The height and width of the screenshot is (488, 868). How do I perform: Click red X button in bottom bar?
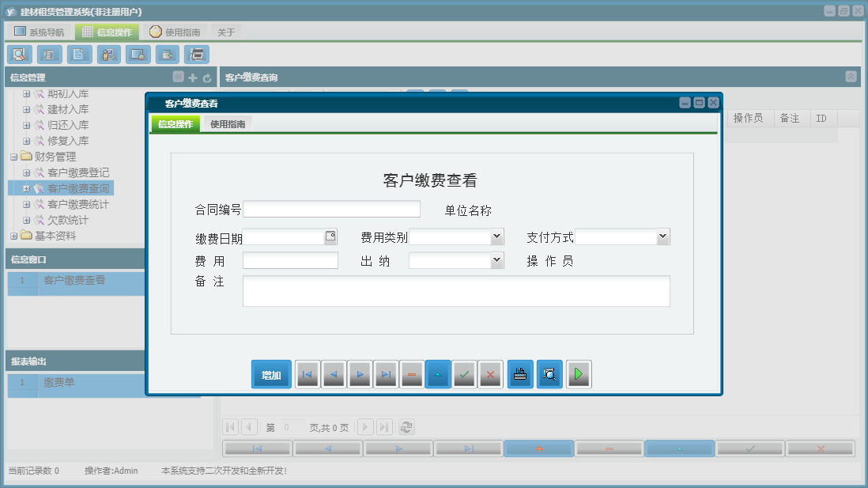821,448
